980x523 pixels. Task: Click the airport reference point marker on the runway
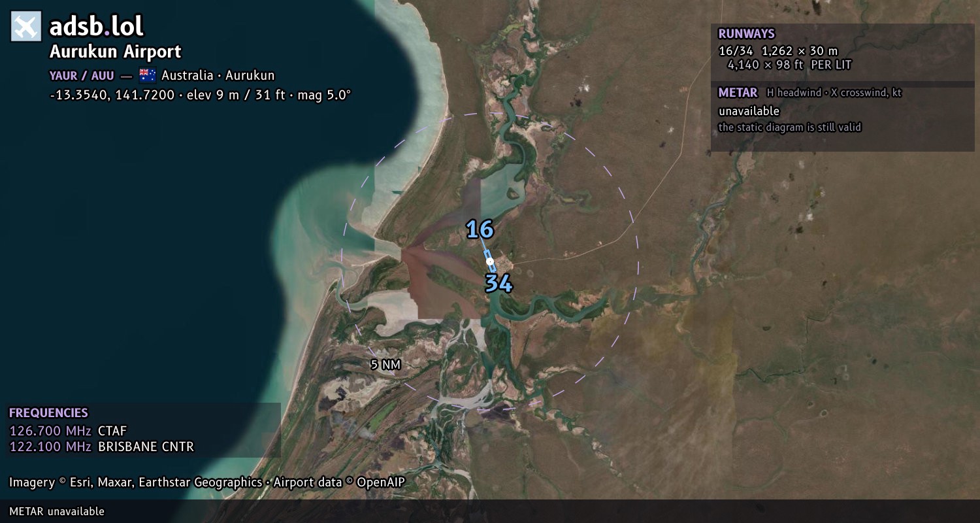pos(490,261)
